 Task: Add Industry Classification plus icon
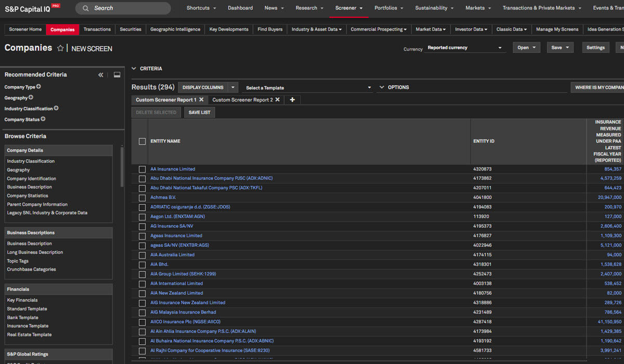(56, 108)
